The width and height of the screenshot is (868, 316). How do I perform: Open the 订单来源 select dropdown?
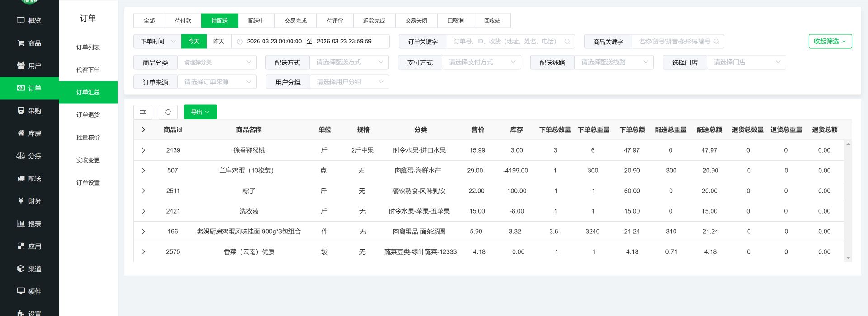tap(217, 82)
